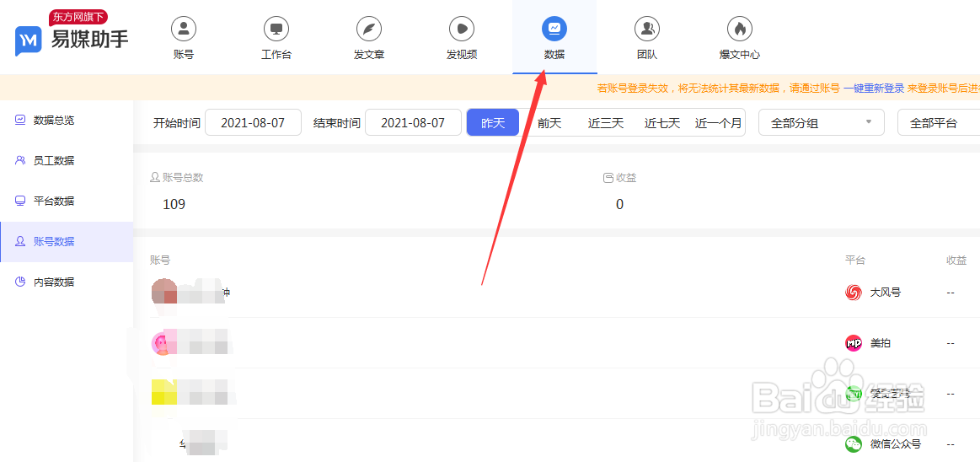The height and width of the screenshot is (462, 980).
Task: Click the 平台数据 sidebar icon
Action: (20, 201)
